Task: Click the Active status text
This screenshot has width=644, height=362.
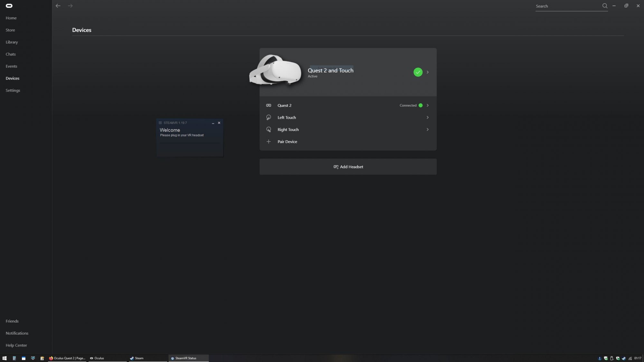Action: click(313, 77)
